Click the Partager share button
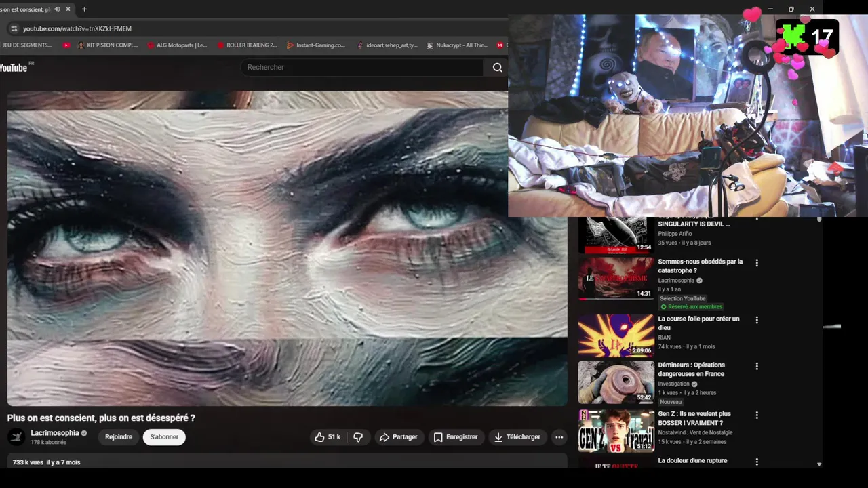This screenshot has width=868, height=488. point(398,437)
